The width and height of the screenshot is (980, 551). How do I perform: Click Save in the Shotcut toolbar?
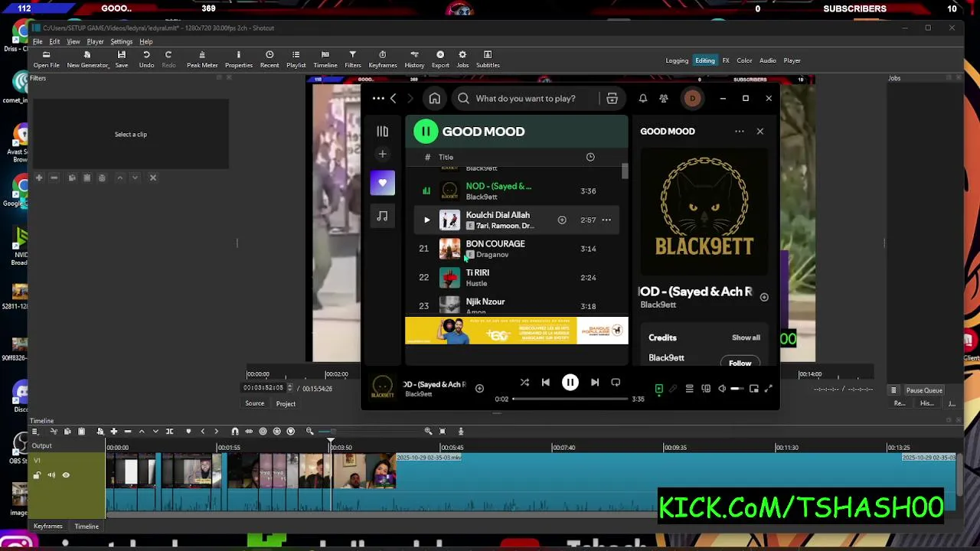click(x=121, y=60)
